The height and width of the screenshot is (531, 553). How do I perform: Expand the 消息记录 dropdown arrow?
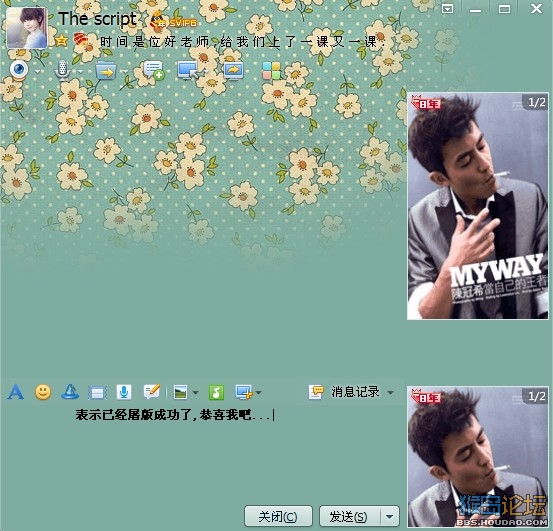point(390,392)
